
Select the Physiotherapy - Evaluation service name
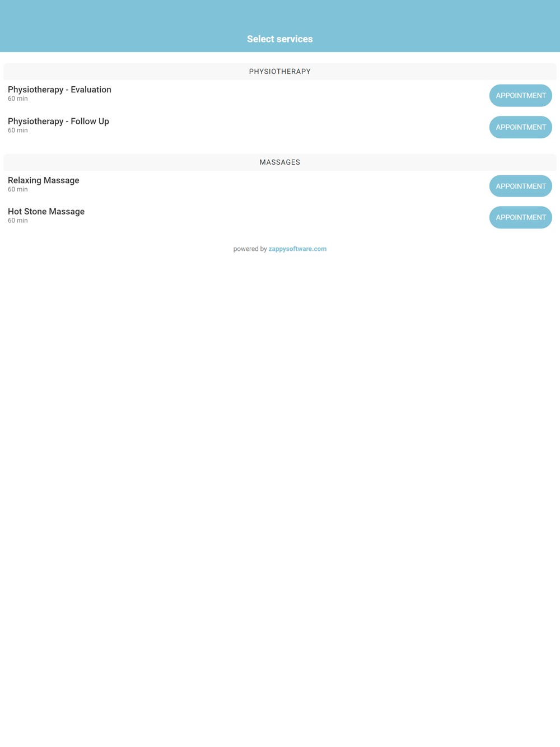point(59,90)
